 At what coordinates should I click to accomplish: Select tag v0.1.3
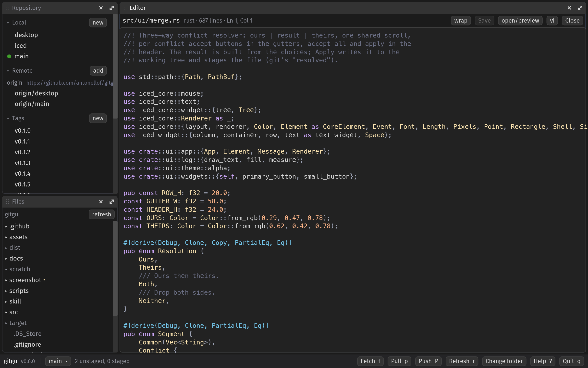(x=23, y=163)
